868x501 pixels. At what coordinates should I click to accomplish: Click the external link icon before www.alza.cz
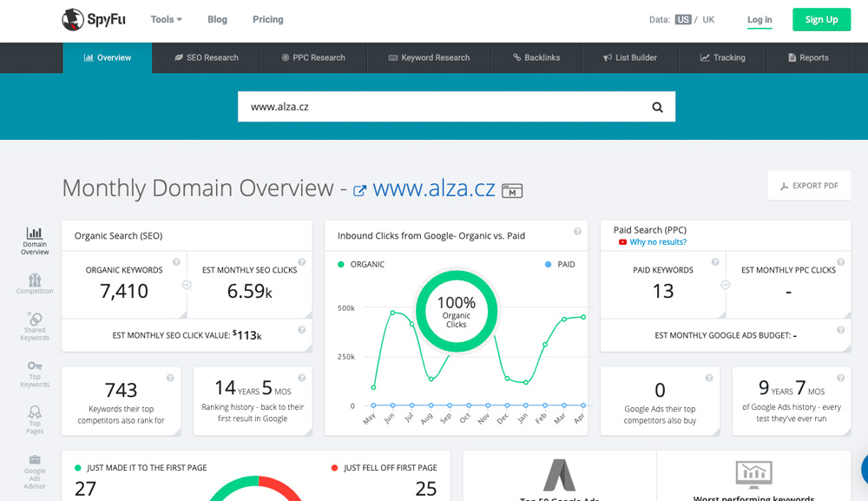tap(360, 191)
